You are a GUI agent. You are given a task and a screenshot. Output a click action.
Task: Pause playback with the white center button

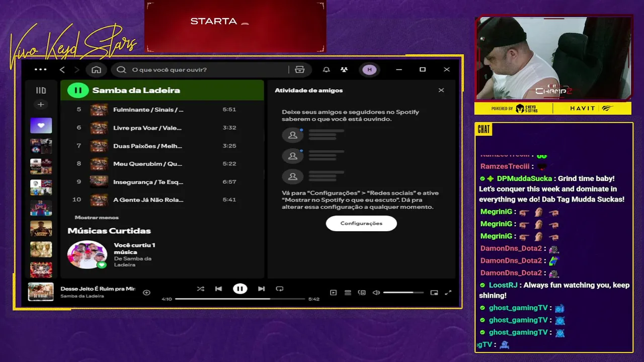240,289
